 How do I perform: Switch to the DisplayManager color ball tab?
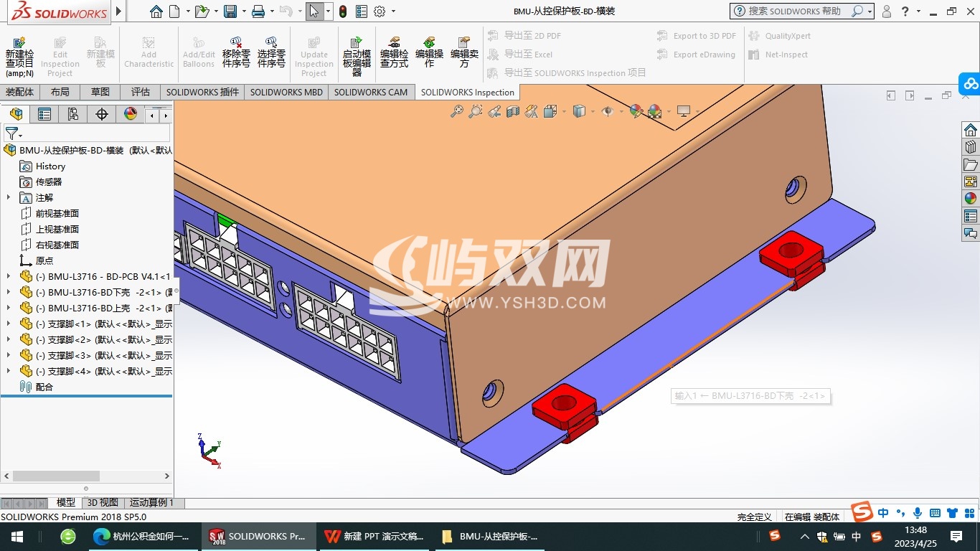130,114
